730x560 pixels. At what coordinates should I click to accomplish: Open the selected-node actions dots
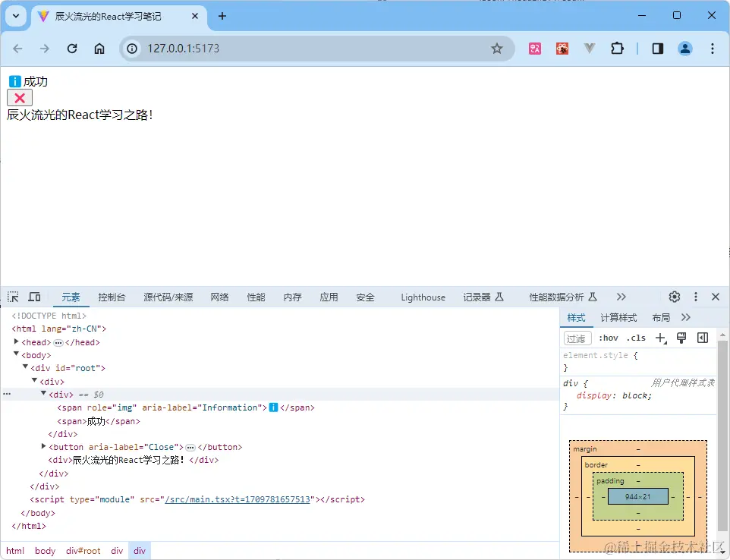point(7,394)
